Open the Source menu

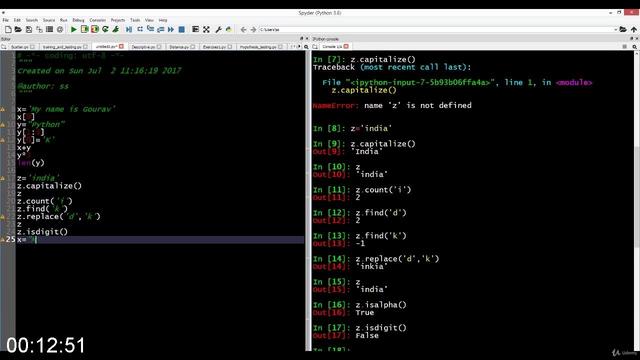[49, 20]
